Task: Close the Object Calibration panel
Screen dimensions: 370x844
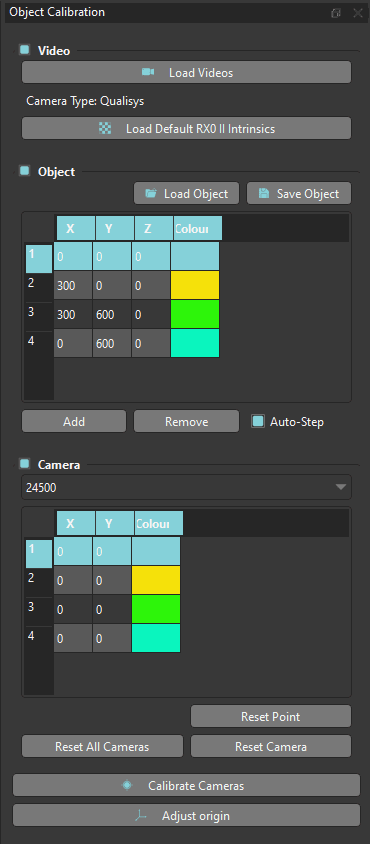Action: click(x=358, y=13)
